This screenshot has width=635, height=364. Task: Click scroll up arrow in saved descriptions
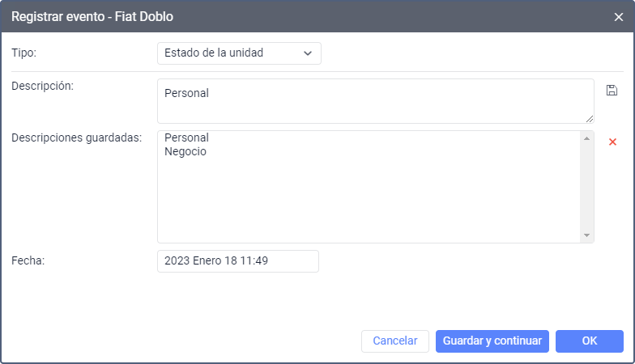[586, 138]
